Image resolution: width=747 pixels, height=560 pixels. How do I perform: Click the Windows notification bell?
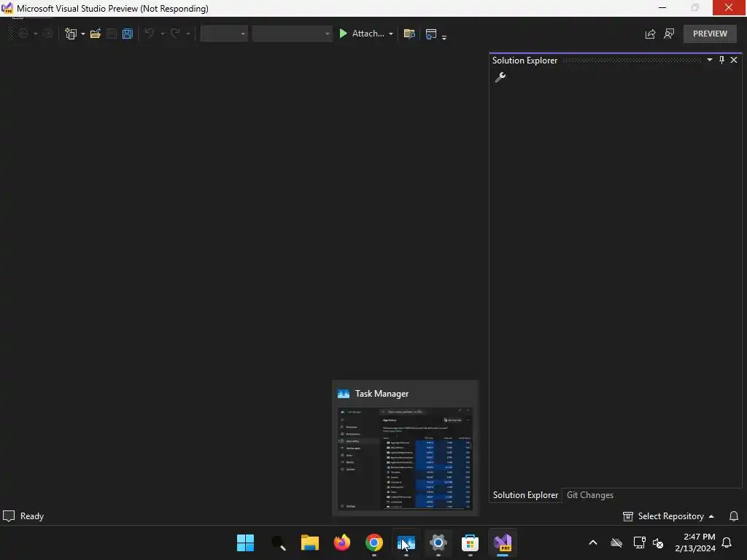pos(727,542)
